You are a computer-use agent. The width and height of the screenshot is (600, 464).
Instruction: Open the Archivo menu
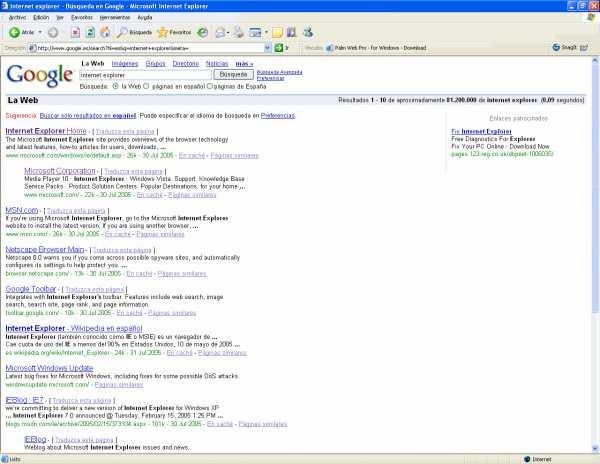(17, 18)
